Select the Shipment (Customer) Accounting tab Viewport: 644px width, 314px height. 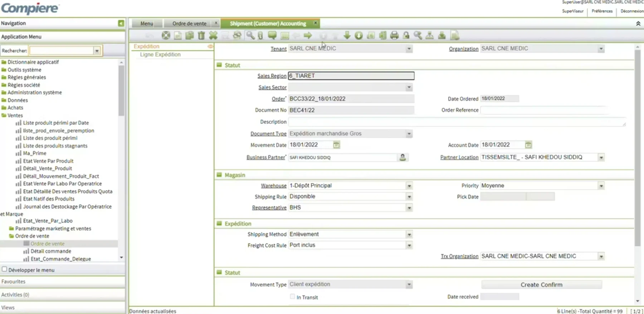[268, 23]
